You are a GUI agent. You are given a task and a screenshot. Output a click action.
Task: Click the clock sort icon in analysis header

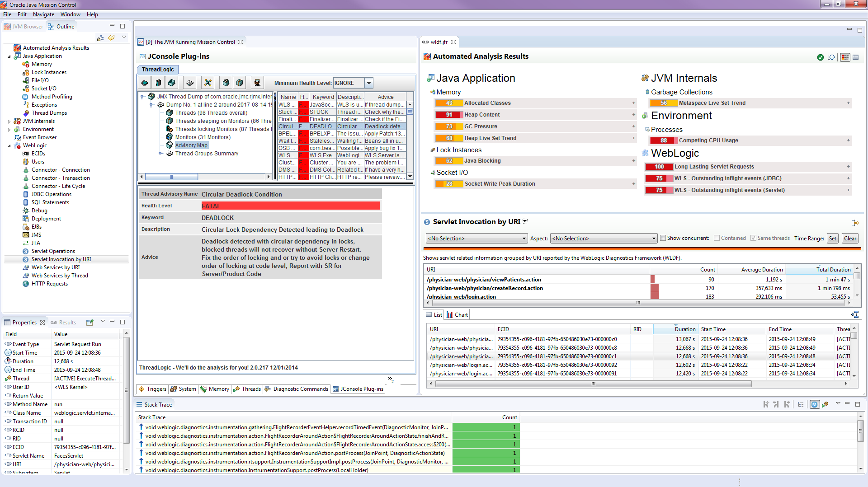tap(831, 57)
